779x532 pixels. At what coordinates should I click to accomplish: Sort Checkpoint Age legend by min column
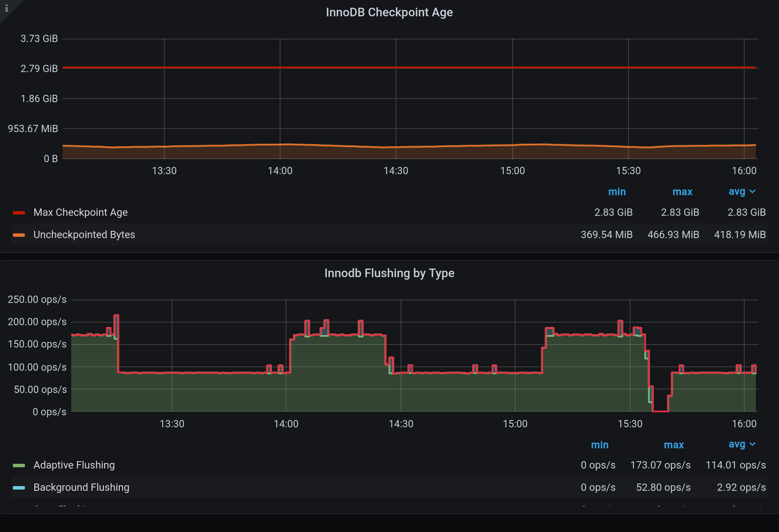click(x=616, y=192)
